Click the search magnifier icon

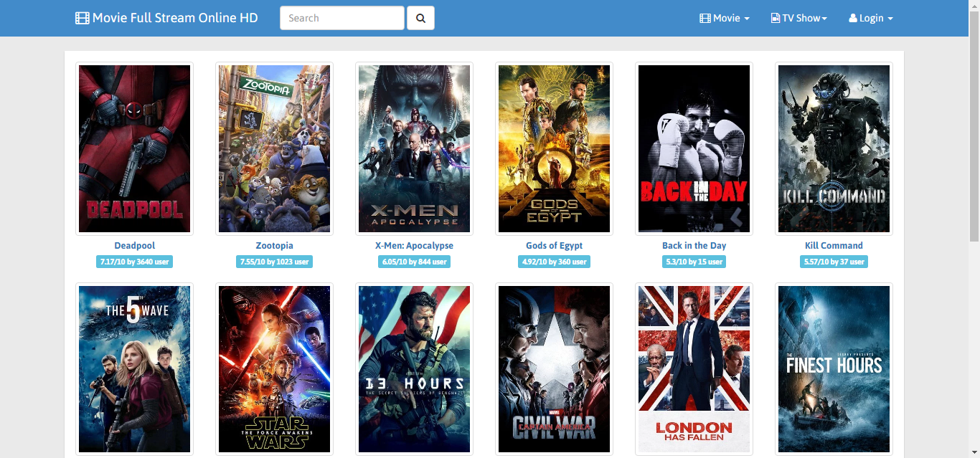[420, 18]
